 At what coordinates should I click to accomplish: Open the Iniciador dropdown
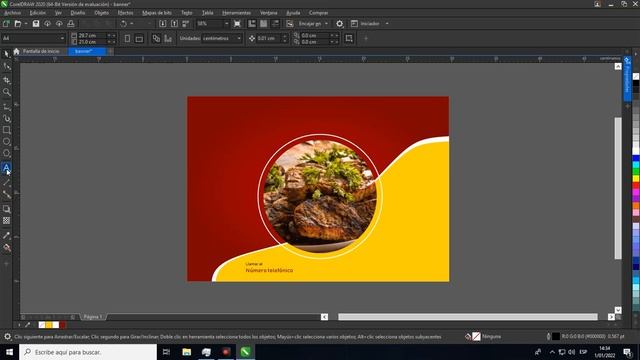tap(387, 24)
